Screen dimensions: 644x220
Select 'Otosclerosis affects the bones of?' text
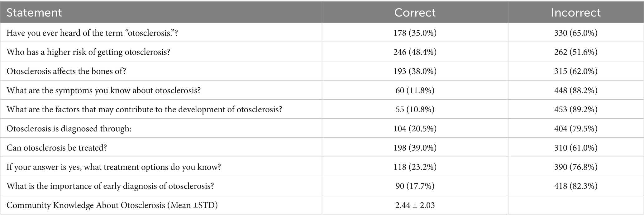(66, 71)
